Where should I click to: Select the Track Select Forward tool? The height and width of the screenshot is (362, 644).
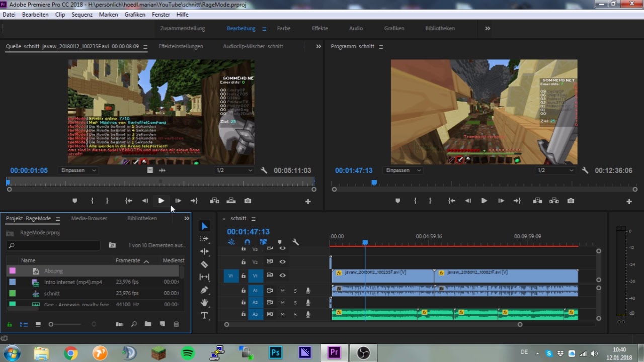(x=204, y=239)
